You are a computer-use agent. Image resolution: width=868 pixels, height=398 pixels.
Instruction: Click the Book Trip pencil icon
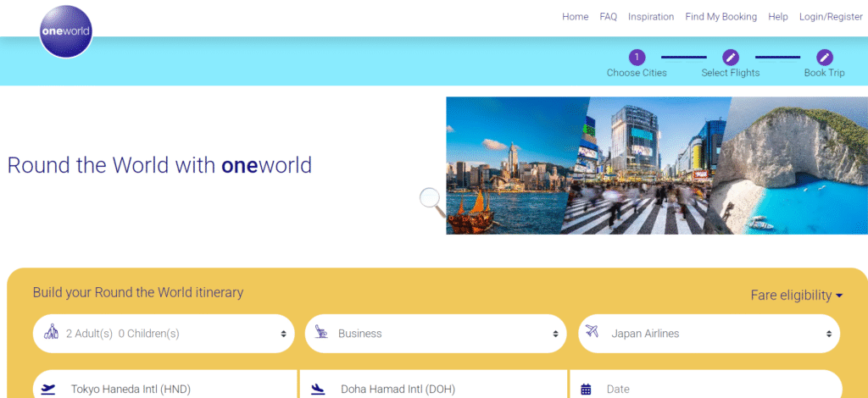pyautogui.click(x=825, y=57)
